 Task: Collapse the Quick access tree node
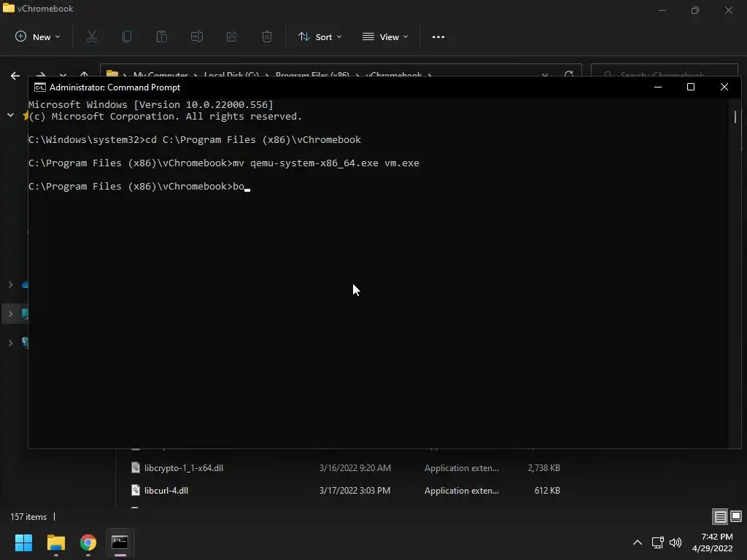click(x=10, y=115)
